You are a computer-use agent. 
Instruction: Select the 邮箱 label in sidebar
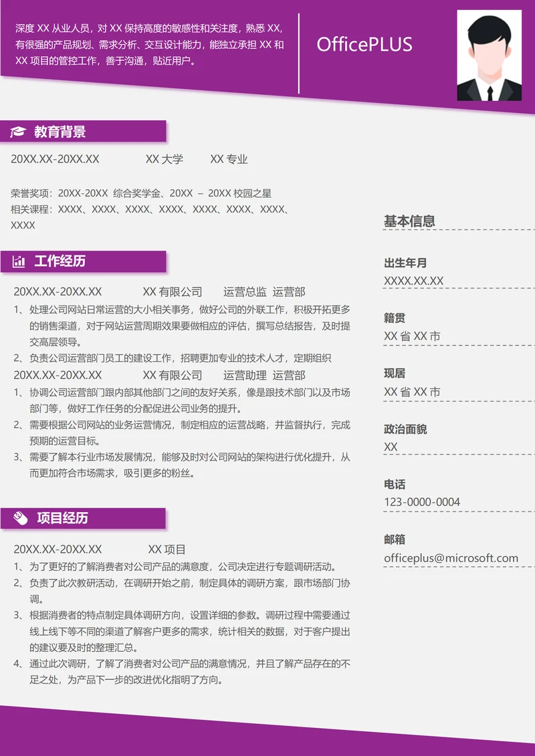(x=395, y=539)
